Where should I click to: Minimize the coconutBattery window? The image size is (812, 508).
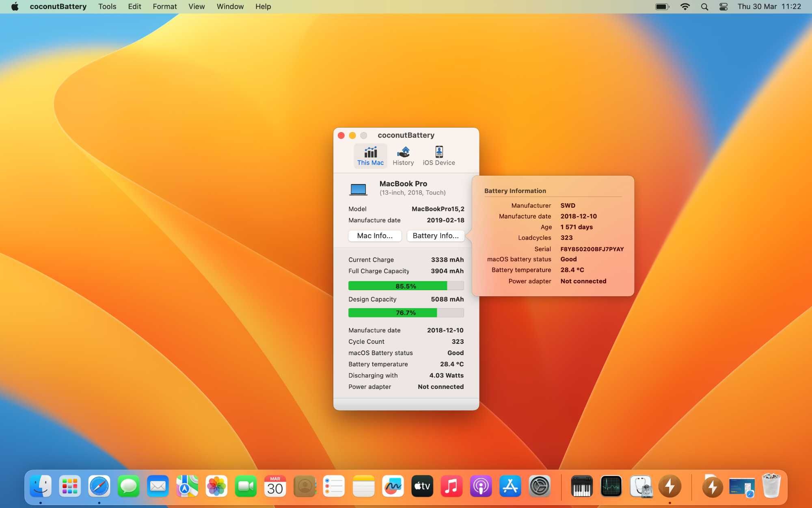pos(352,135)
